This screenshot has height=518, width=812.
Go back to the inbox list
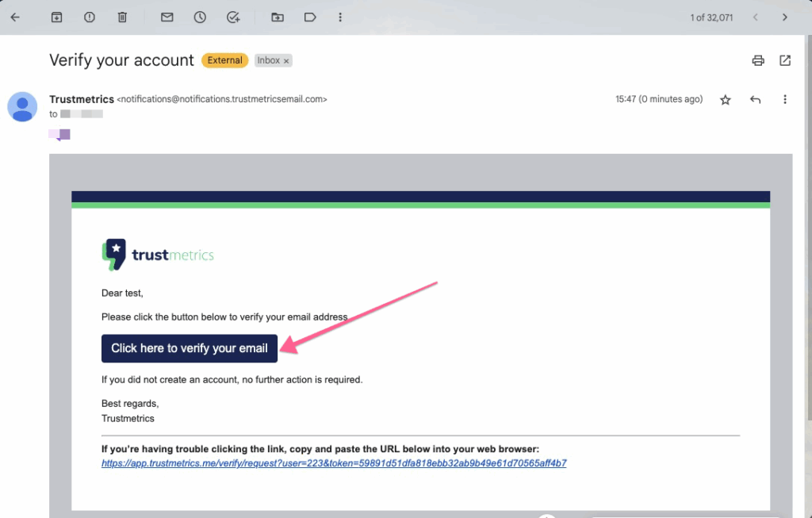tap(15, 17)
